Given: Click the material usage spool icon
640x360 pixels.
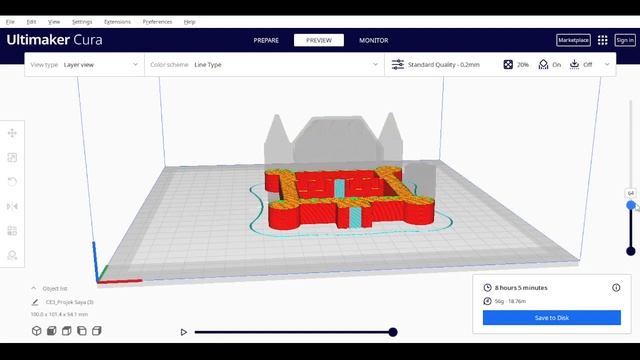Looking at the screenshot, I should (487, 301).
